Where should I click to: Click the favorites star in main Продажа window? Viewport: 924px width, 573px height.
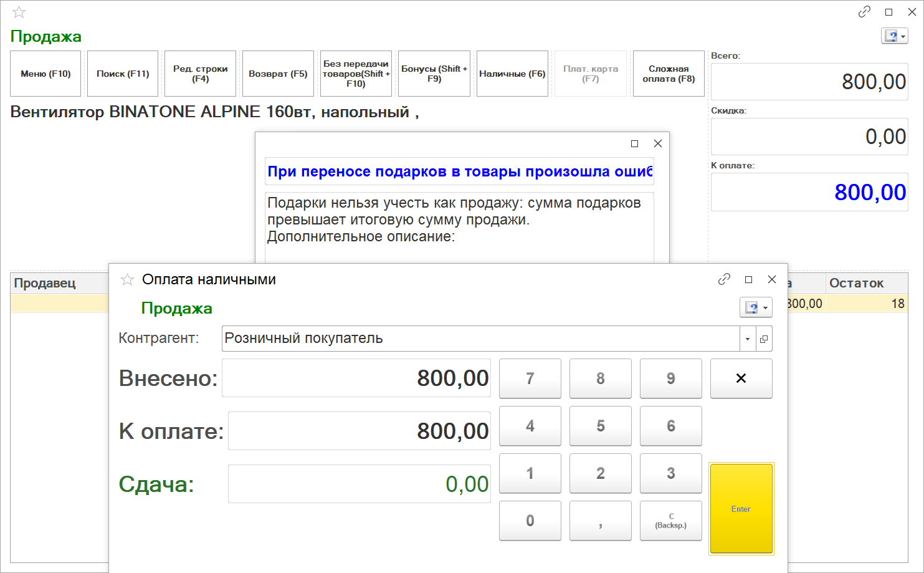[19, 12]
